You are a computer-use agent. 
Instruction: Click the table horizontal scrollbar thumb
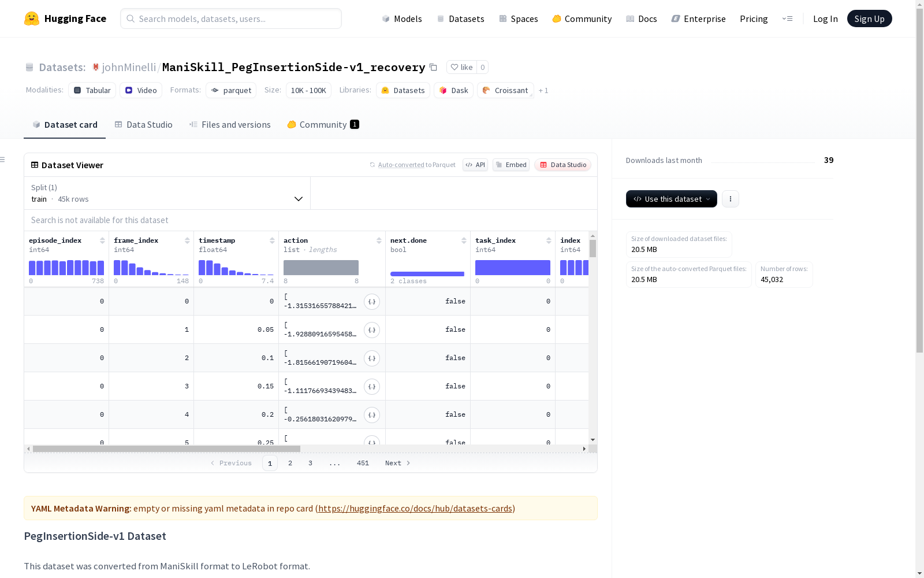[x=166, y=449]
